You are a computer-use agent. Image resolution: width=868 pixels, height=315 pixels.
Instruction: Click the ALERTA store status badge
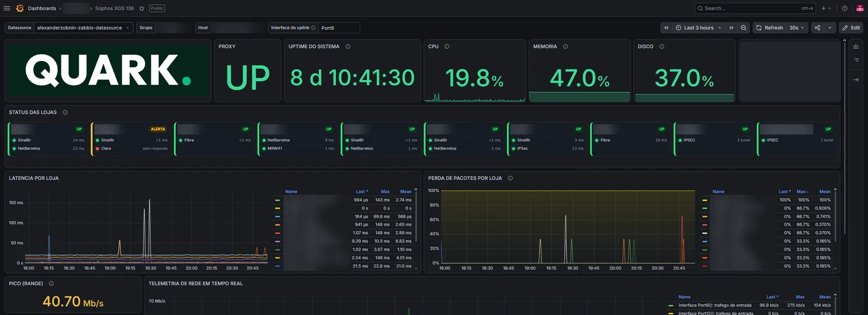pos(158,129)
